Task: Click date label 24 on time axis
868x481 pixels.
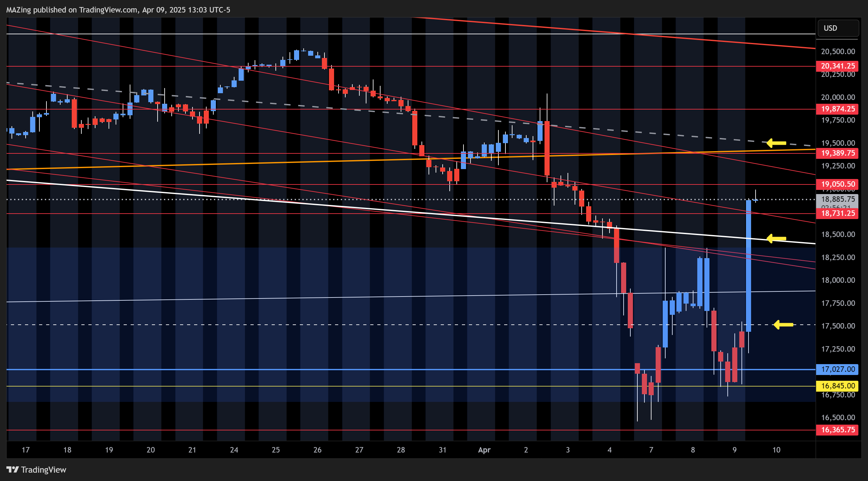Action: pos(234,450)
